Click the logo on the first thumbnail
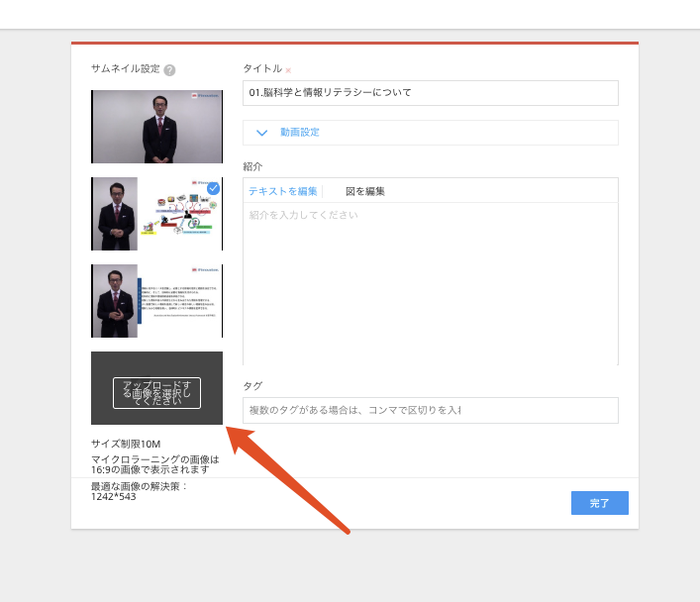This screenshot has height=602, width=700. point(207,97)
